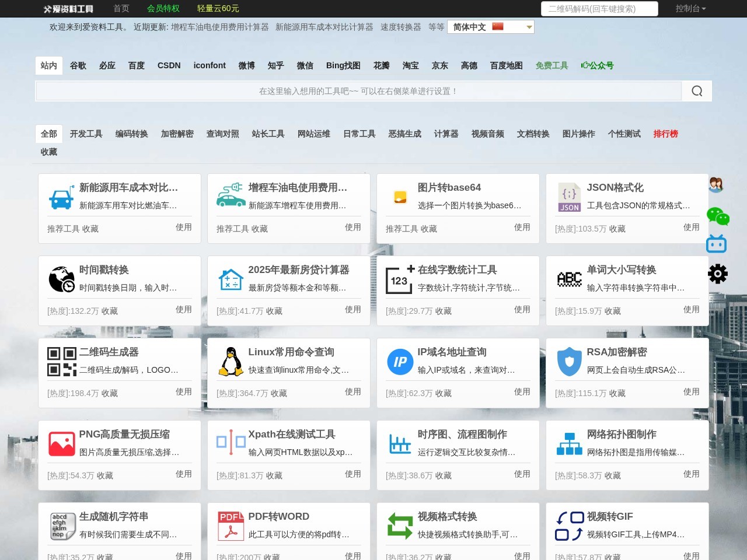Open the network topology diagram icon
Image resolution: width=747 pixels, height=560 pixels.
tap(570, 443)
